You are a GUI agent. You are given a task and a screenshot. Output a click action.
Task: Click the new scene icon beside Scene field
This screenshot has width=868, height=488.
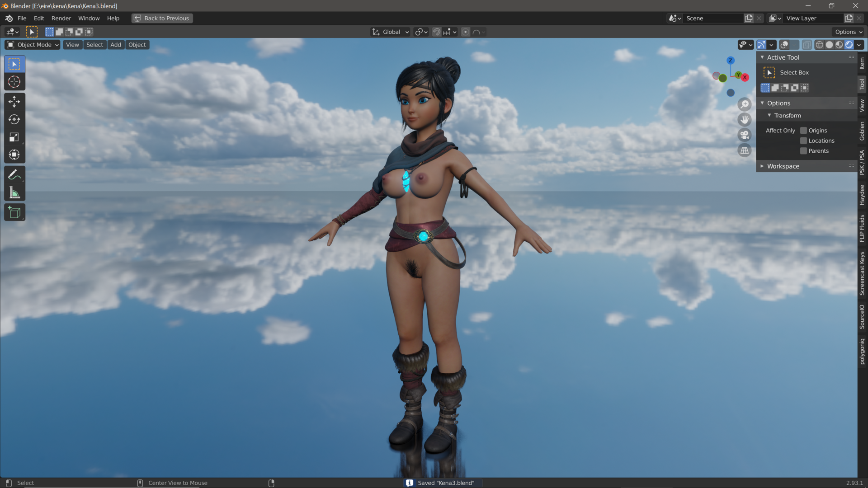pyautogui.click(x=749, y=19)
